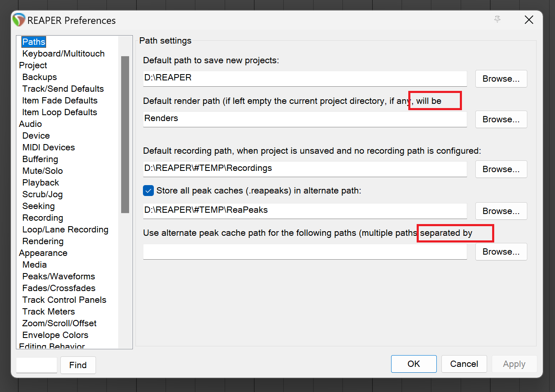Image resolution: width=555 pixels, height=392 pixels.
Task: Open Scrub/Jog settings
Action: click(42, 194)
